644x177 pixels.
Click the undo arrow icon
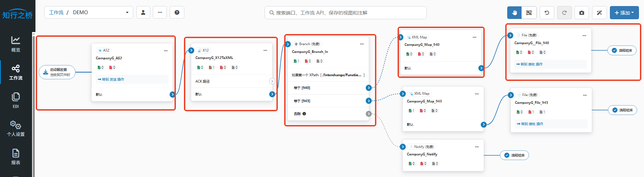547,13
